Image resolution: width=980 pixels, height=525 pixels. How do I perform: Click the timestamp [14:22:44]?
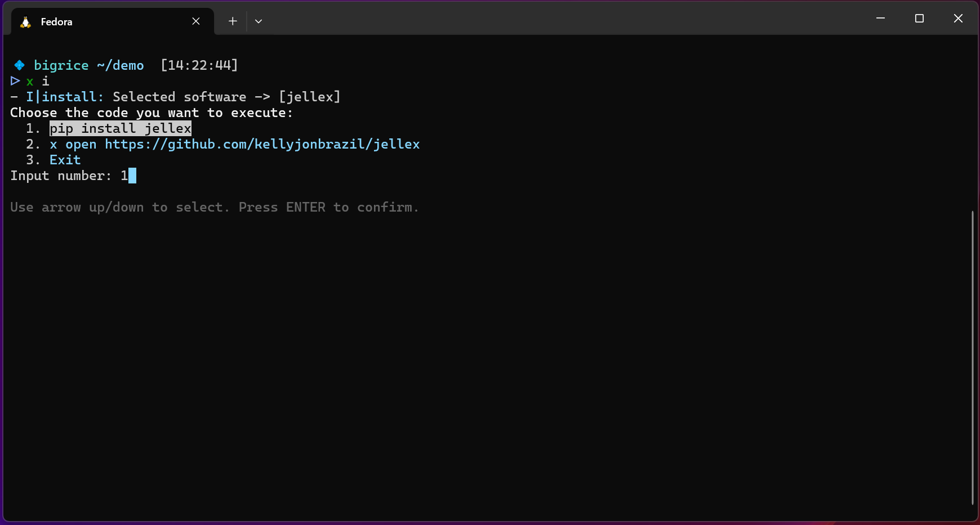point(199,65)
